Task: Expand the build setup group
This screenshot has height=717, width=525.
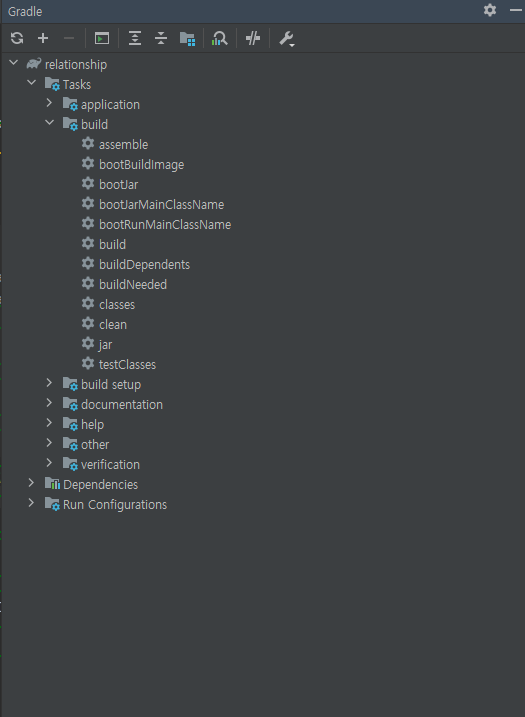Action: 49,383
